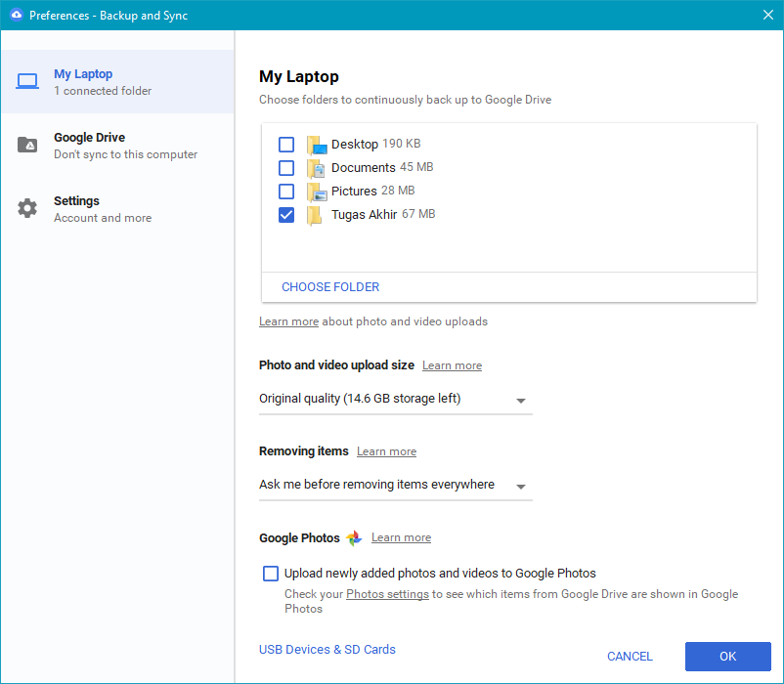Open the Original quality upload size dropdown

click(x=396, y=399)
